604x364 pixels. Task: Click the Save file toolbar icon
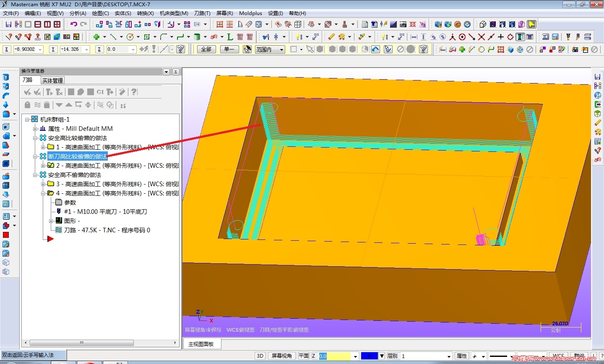pyautogui.click(x=8, y=24)
